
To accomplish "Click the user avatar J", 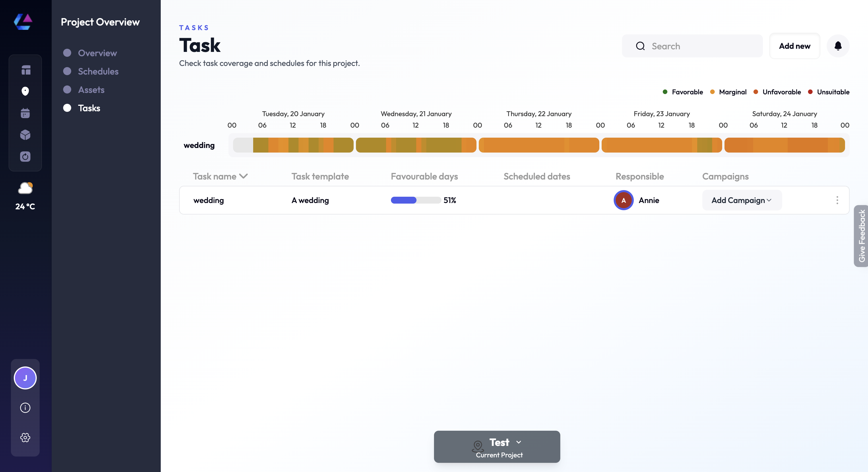I will [x=25, y=378].
